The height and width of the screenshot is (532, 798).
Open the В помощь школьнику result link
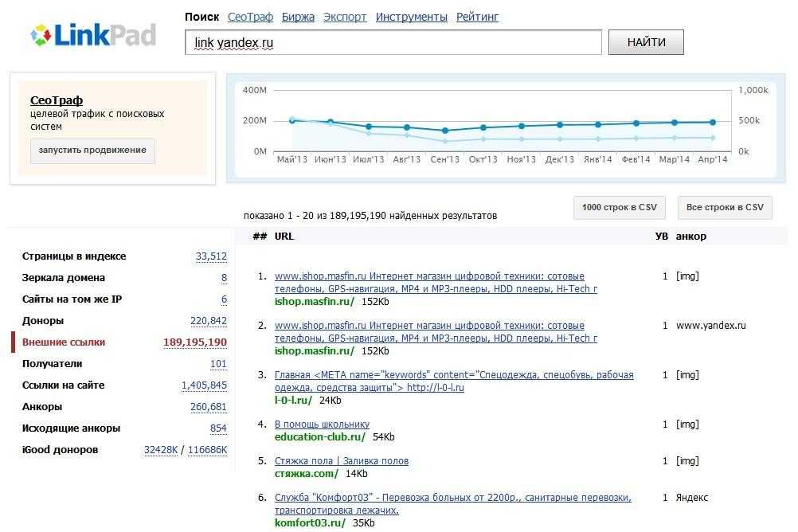click(322, 424)
